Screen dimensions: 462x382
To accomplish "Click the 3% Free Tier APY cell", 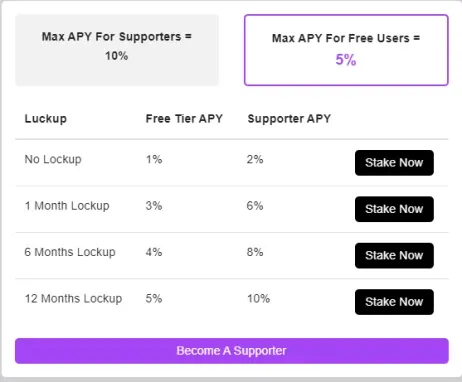I will pos(154,206).
